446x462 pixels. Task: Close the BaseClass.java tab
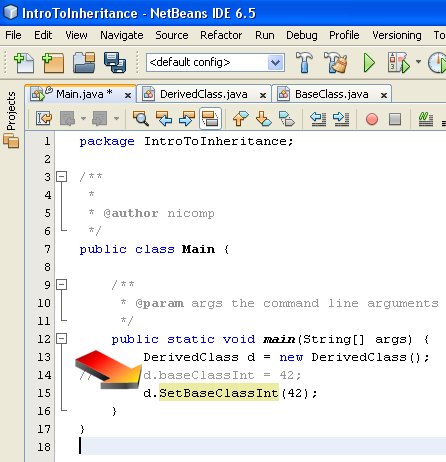pyautogui.click(x=384, y=95)
